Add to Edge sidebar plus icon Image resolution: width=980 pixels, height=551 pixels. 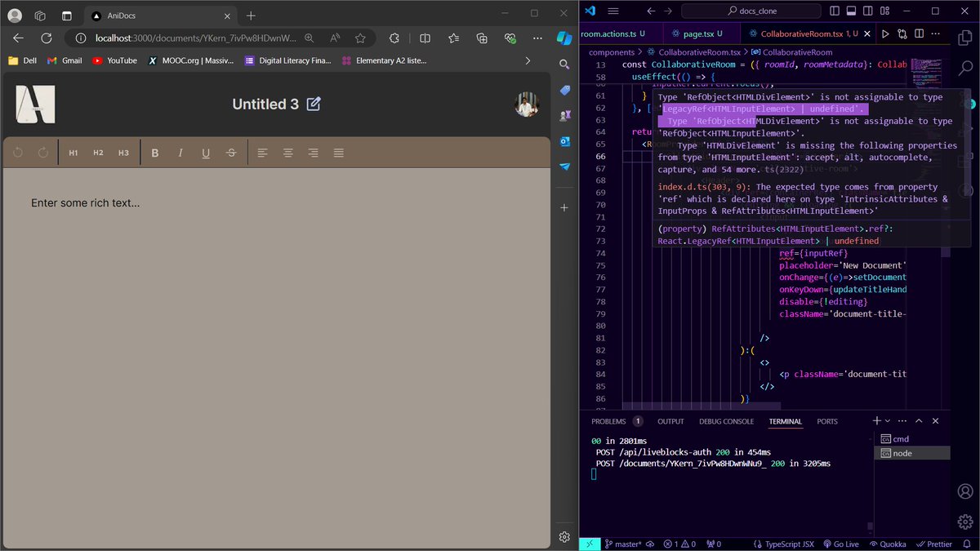[564, 208]
